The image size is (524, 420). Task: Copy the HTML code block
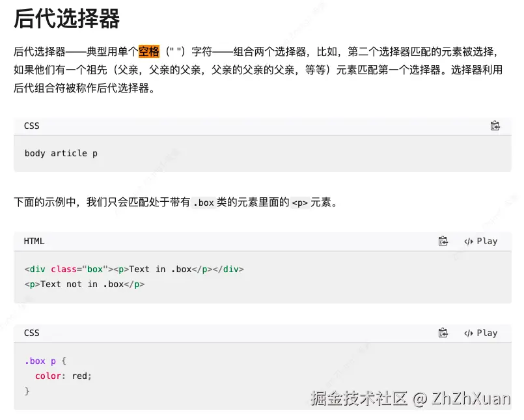[443, 241]
